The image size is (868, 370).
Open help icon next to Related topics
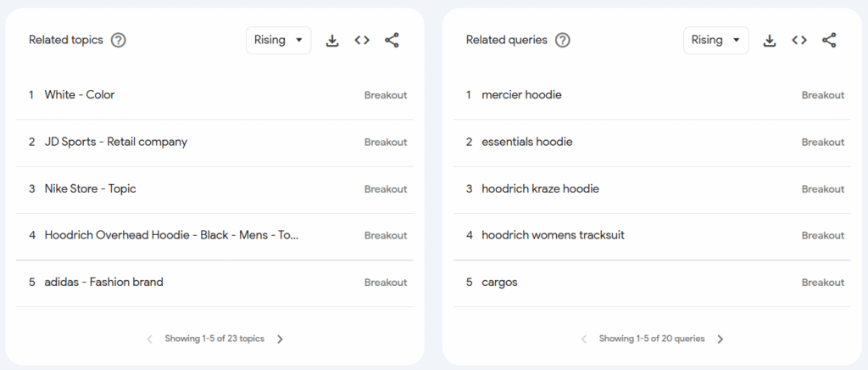pos(119,40)
